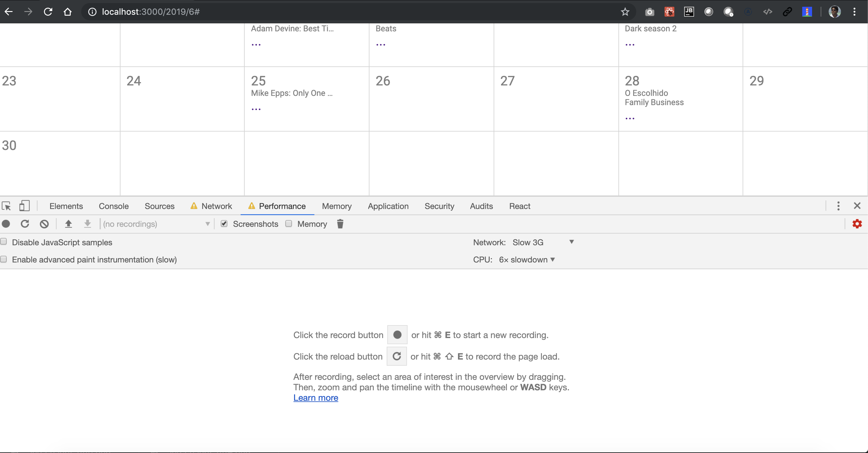The height and width of the screenshot is (453, 868).
Task: Click the reload-and-profile icon in the toolbar
Action: tap(25, 224)
